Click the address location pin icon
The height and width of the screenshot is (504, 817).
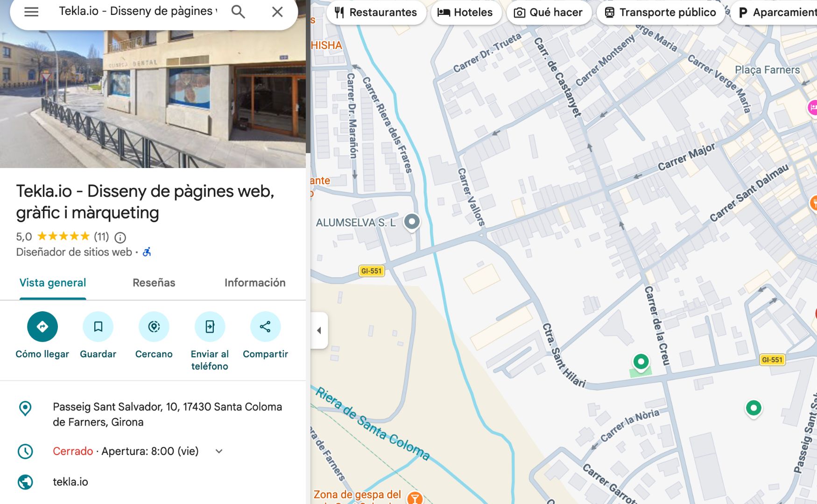click(x=25, y=408)
